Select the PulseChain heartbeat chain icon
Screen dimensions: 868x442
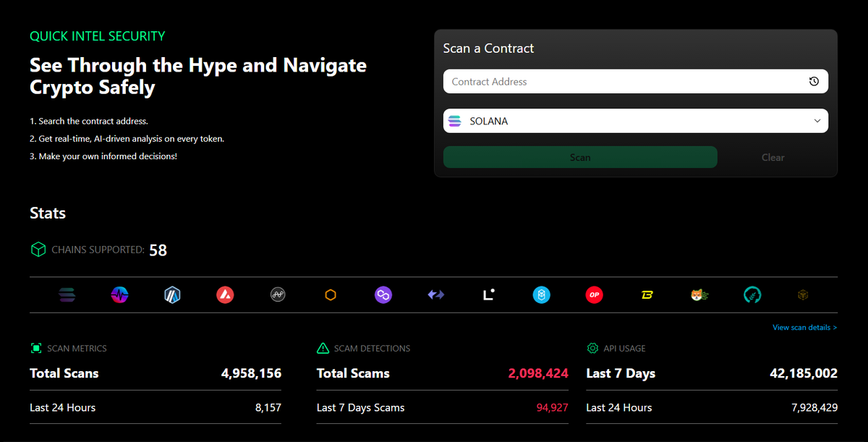pyautogui.click(x=119, y=295)
